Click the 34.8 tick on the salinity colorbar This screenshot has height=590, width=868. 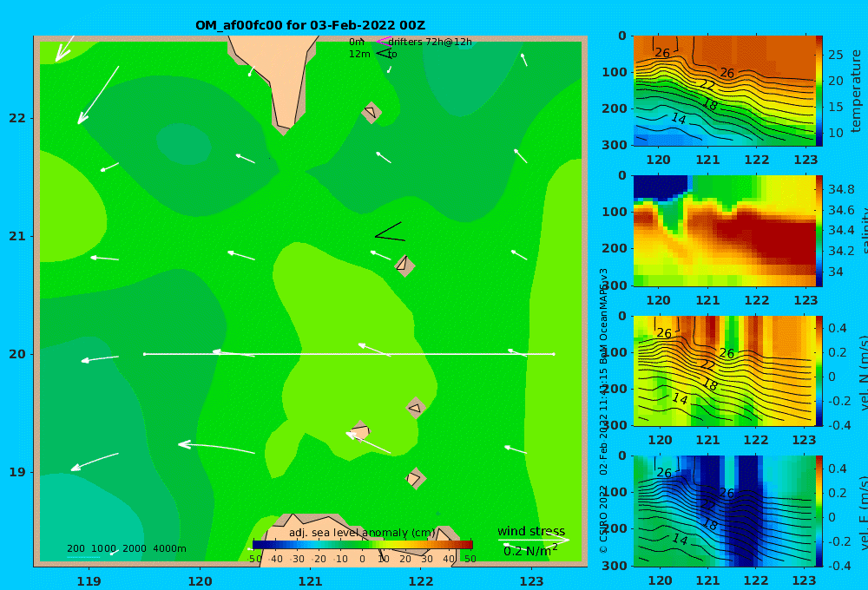[x=841, y=189]
